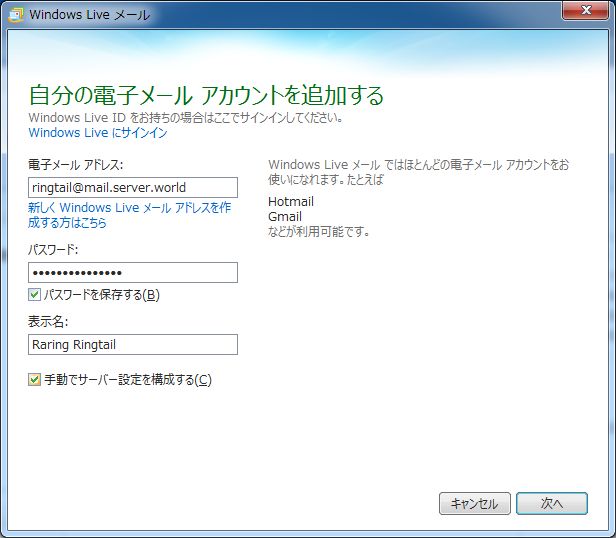Viewport: 616px width, 538px height.
Task: Click the パスワード: label
Action: coord(53,250)
